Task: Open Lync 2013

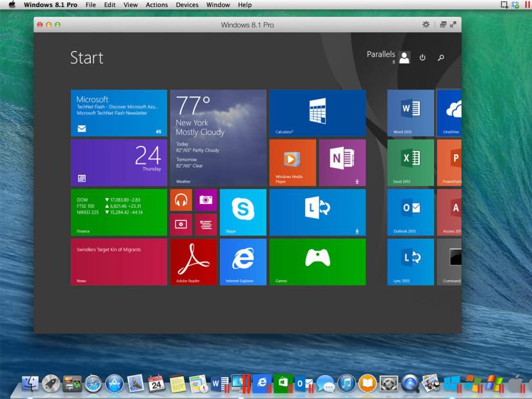Action: [410, 261]
